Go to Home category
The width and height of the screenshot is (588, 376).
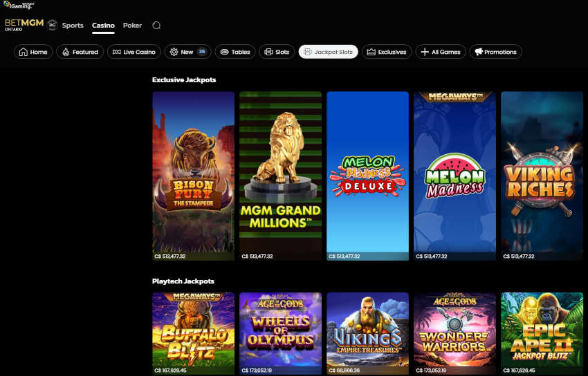(x=33, y=52)
